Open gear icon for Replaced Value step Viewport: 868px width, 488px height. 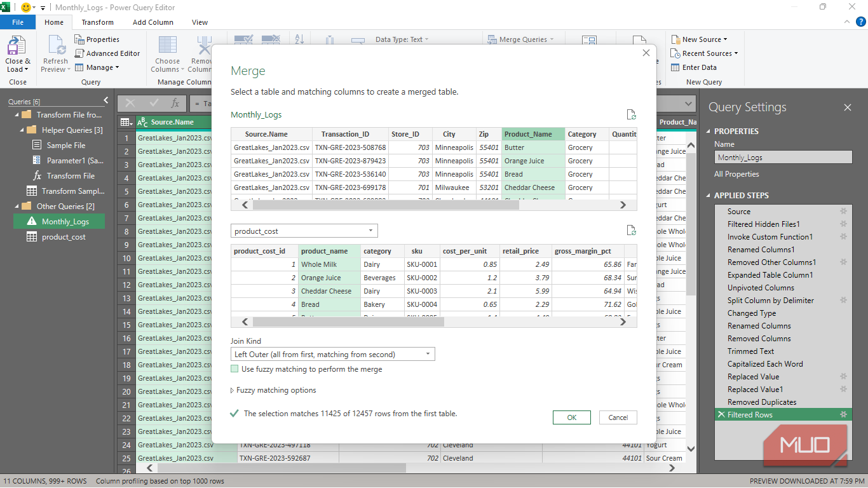click(x=843, y=377)
